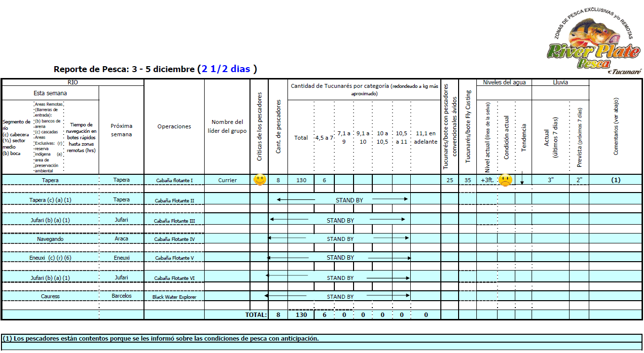Select the "+3ft." water level cell

tap(487, 180)
